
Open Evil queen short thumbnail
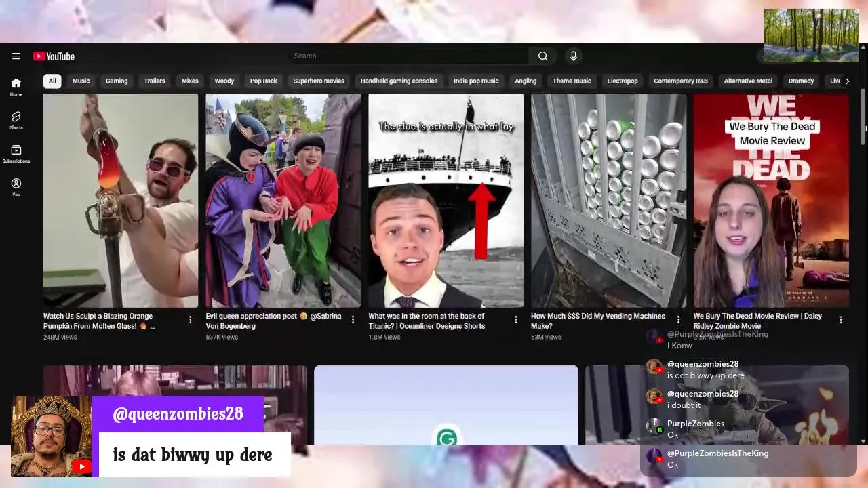tap(283, 201)
